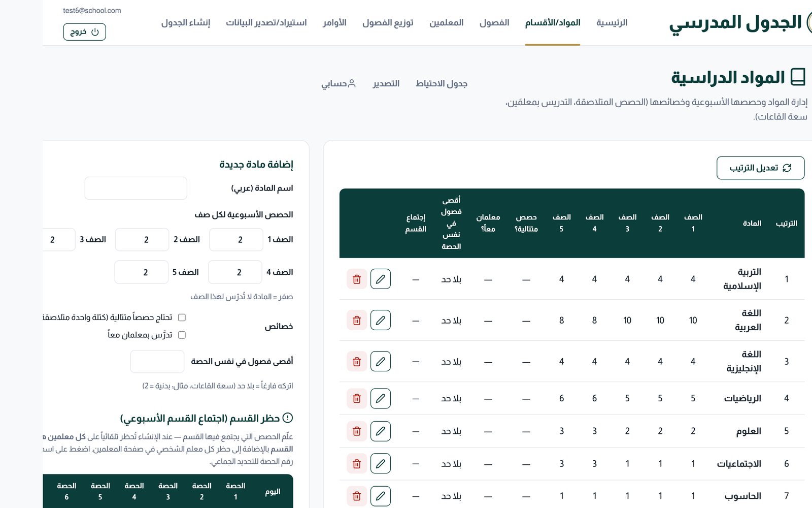
Task: Click the الحصة 6 header in block table
Action: coord(66,491)
